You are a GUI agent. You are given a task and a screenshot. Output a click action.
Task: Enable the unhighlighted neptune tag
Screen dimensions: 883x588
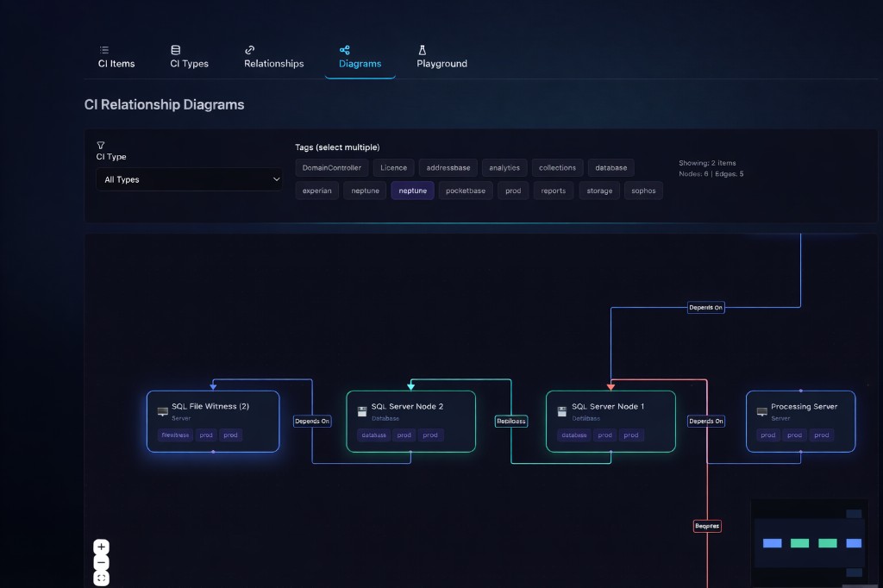click(x=366, y=191)
